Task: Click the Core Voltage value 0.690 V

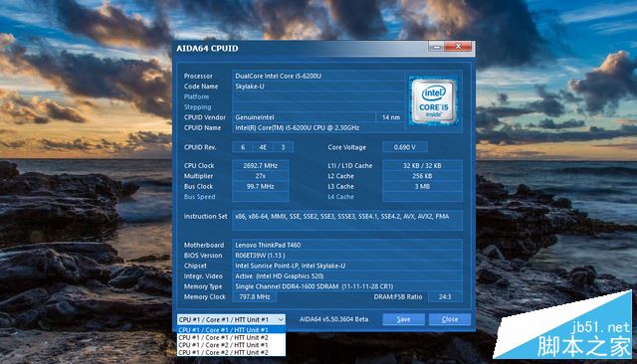Action: 405,147
